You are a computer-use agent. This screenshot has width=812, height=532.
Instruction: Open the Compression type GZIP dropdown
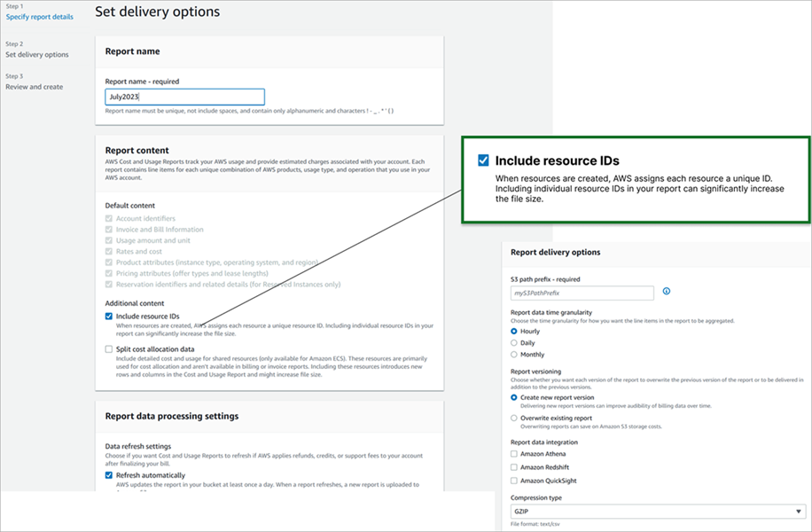656,512
